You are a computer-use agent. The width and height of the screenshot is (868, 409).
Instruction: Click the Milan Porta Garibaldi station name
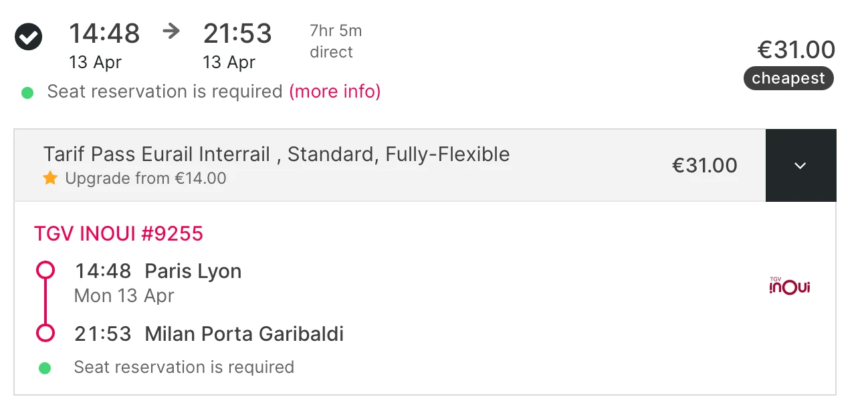(x=244, y=333)
